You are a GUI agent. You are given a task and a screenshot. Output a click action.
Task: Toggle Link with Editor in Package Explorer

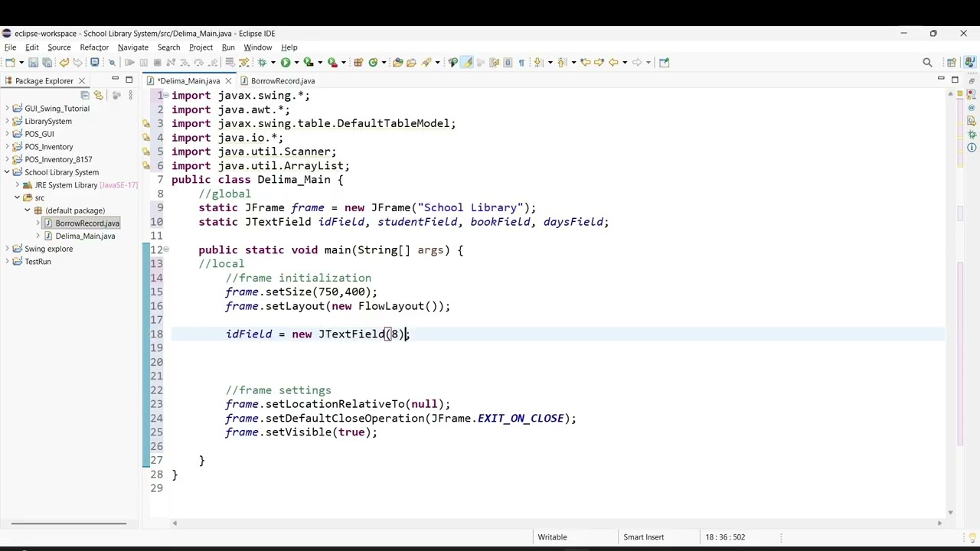tap(99, 95)
